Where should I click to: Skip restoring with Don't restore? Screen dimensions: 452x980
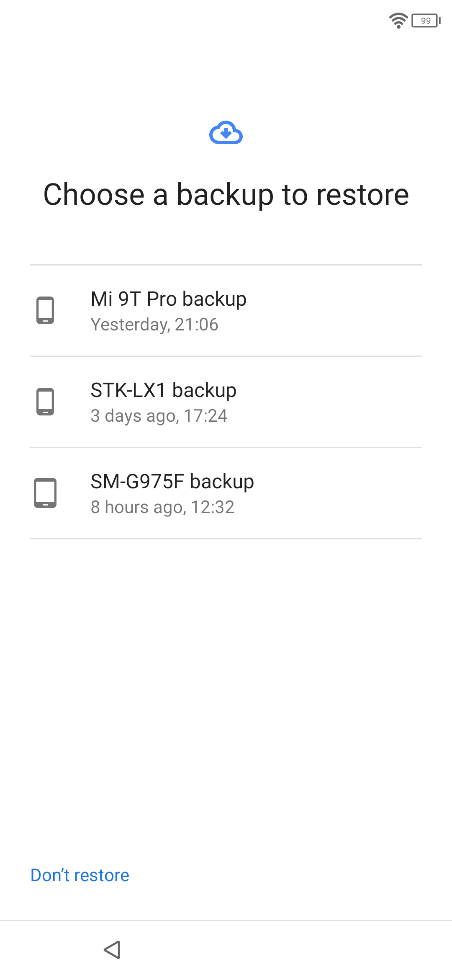point(80,875)
